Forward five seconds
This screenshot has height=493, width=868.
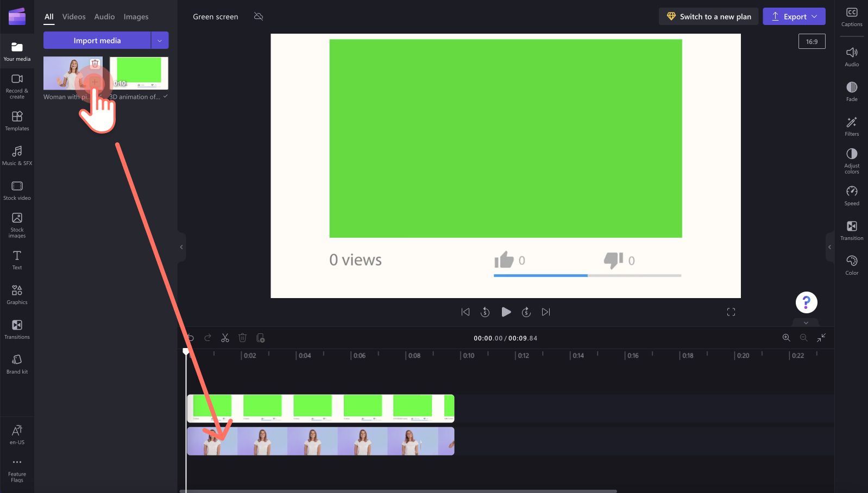point(526,312)
